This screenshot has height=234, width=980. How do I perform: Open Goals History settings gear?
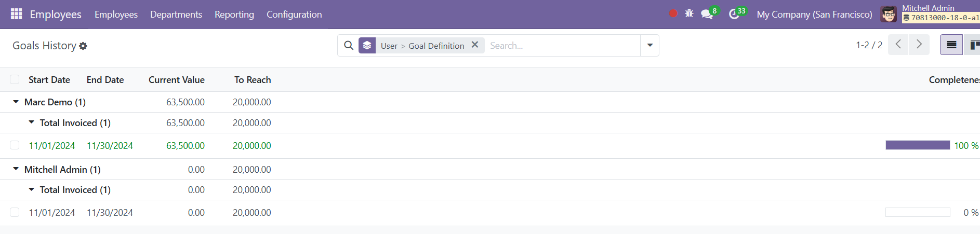83,46
